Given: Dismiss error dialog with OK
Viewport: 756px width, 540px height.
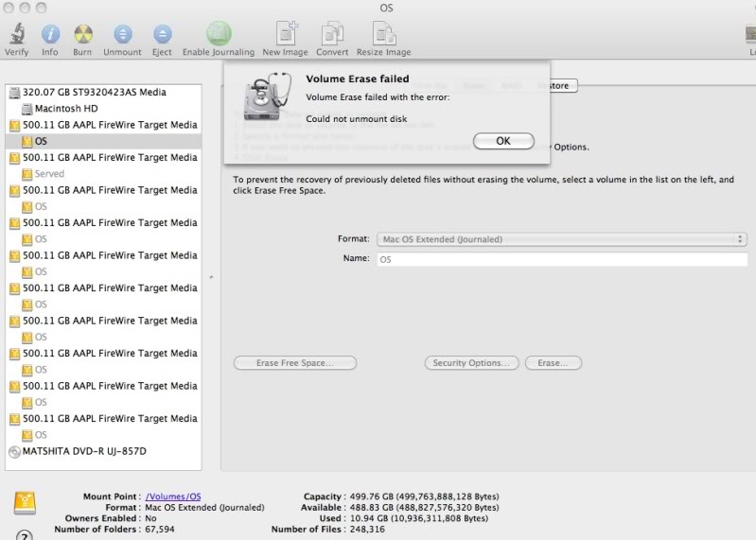Looking at the screenshot, I should [x=503, y=141].
